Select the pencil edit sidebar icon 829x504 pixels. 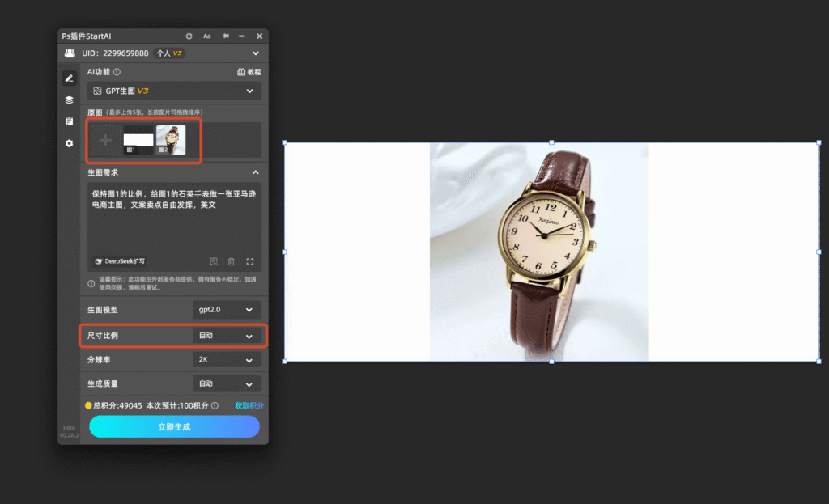[x=70, y=78]
